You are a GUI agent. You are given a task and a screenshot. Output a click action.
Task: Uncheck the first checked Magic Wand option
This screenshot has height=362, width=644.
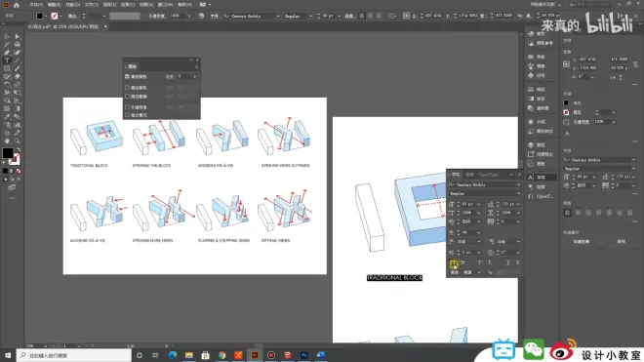(x=127, y=76)
